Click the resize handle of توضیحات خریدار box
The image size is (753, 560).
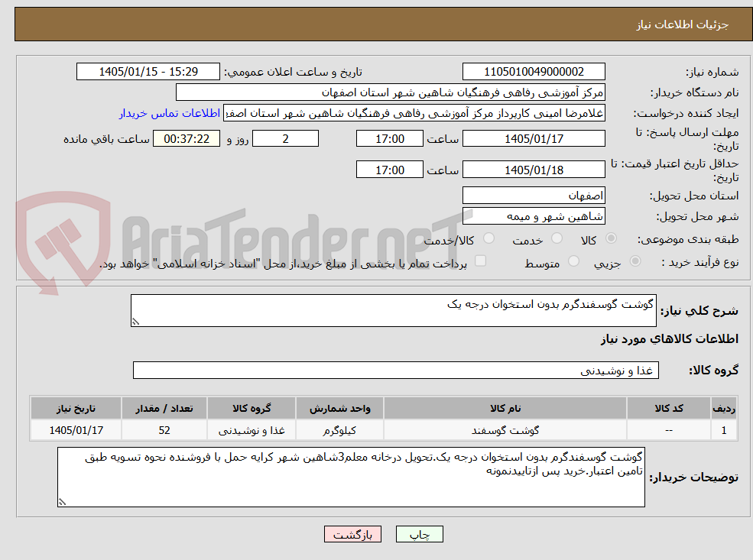point(62,502)
